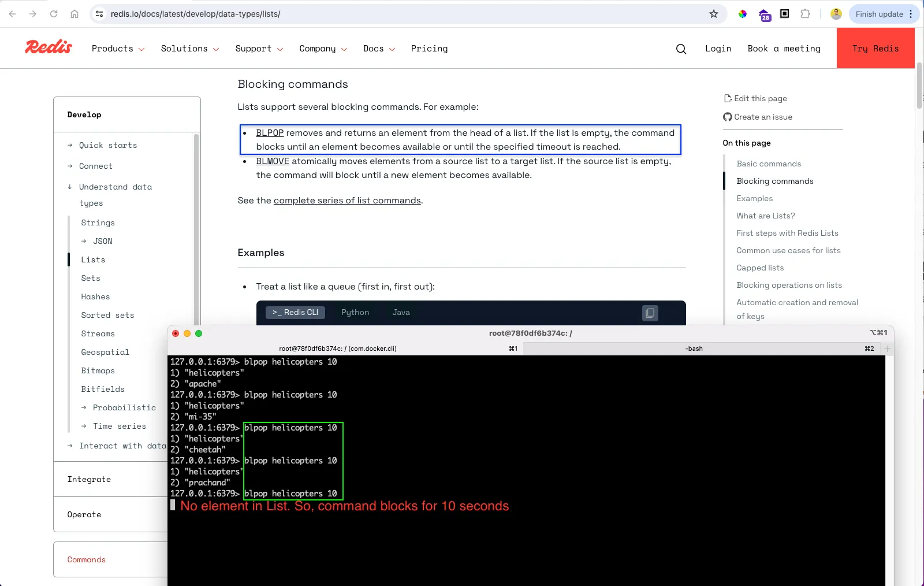924x586 pixels.
Task: Click the Finish update button
Action: click(x=884, y=14)
